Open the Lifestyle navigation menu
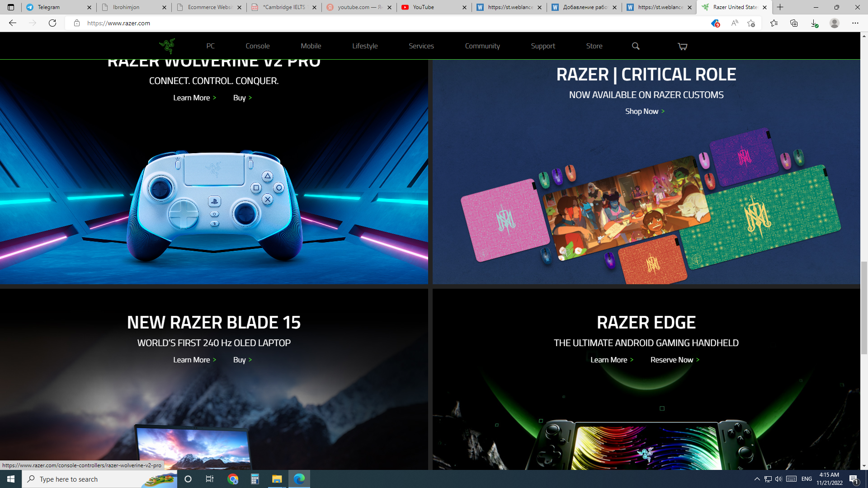Image resolution: width=868 pixels, height=488 pixels. [365, 46]
